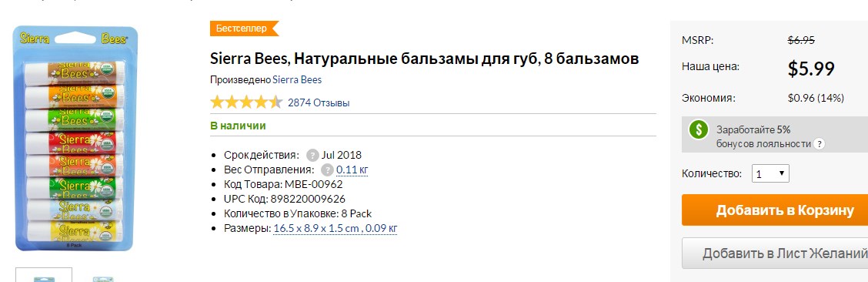The height and width of the screenshot is (282, 868).
Task: Click the main Sierra Bees product image
Action: click(x=75, y=139)
